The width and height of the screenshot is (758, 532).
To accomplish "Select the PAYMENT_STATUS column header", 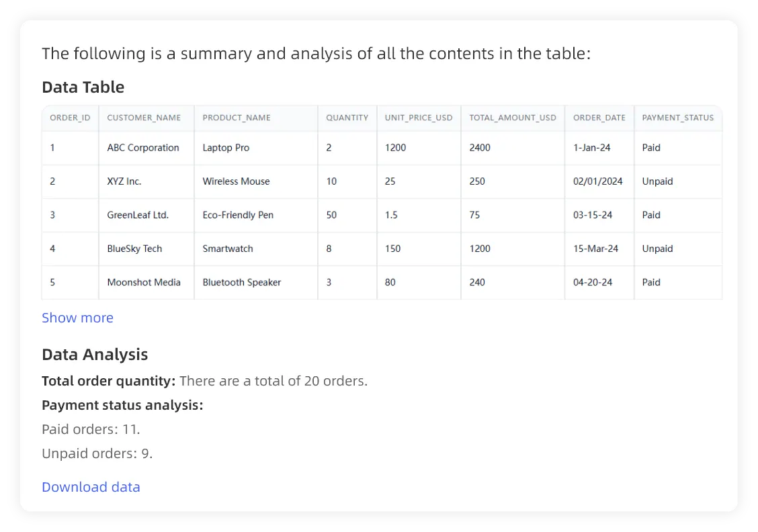I will click(677, 118).
